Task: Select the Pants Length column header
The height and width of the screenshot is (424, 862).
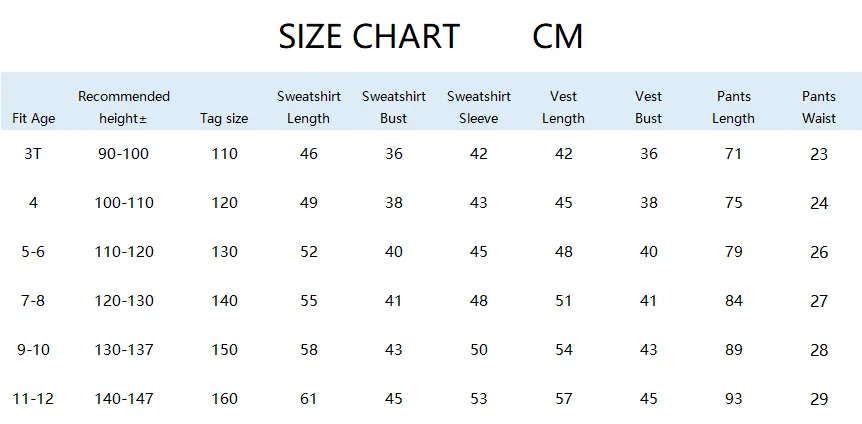Action: [733, 107]
